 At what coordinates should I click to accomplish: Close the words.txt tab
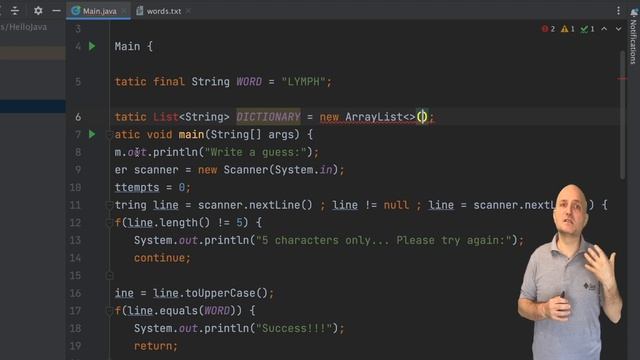pos(188,11)
